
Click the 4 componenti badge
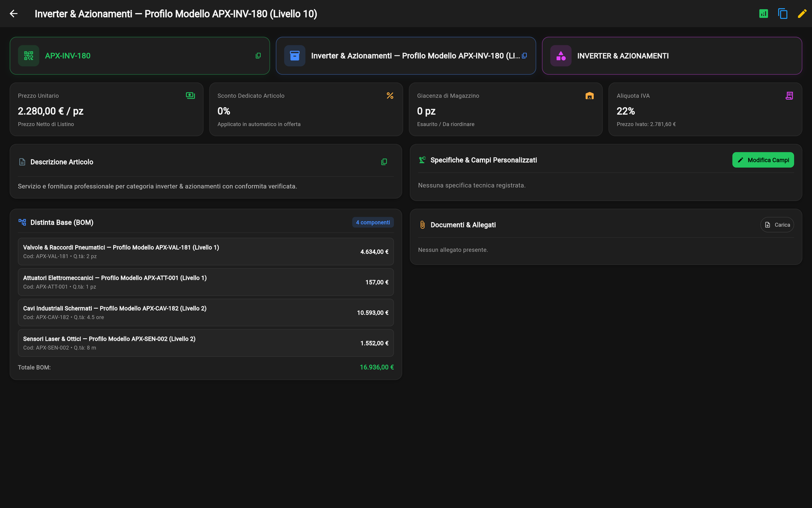pyautogui.click(x=373, y=223)
